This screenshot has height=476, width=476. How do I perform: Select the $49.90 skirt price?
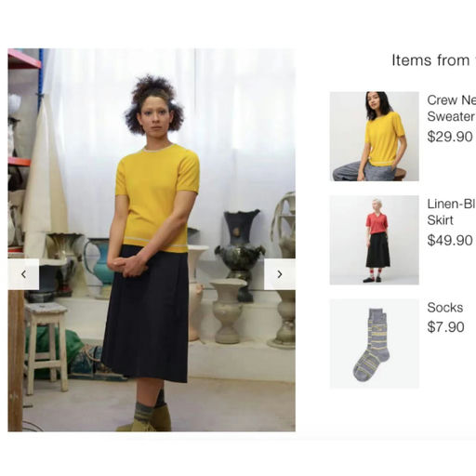pyautogui.click(x=450, y=240)
